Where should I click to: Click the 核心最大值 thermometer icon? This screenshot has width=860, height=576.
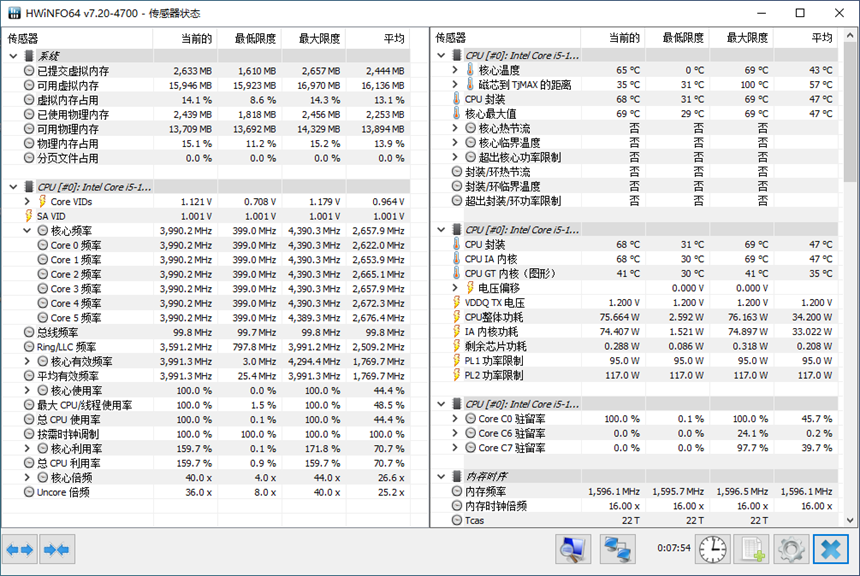tap(456, 113)
